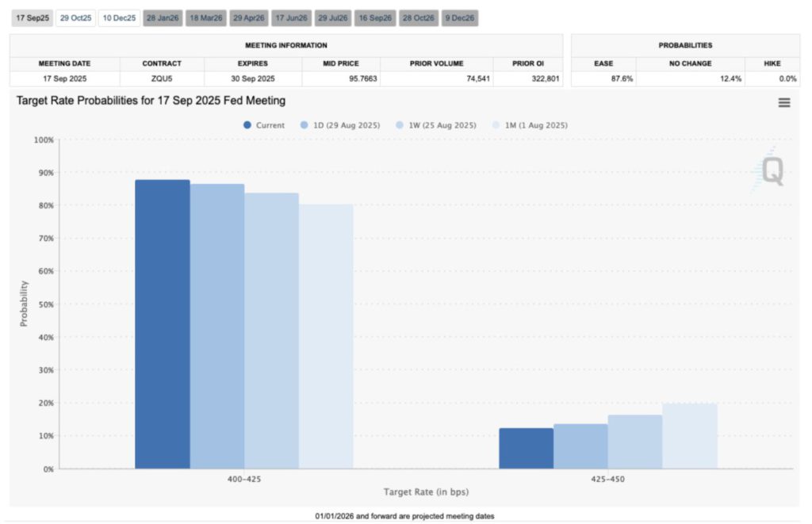Open the chart hamburger menu icon
This screenshot has width=812, height=524.
pyautogui.click(x=783, y=102)
